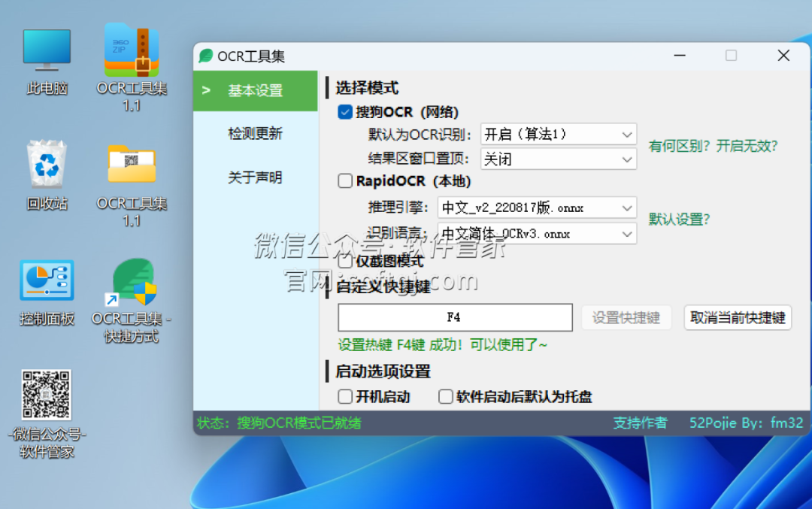Click the 52Pojie By: fm32 link
Screen dimensions: 812x509
click(x=747, y=423)
